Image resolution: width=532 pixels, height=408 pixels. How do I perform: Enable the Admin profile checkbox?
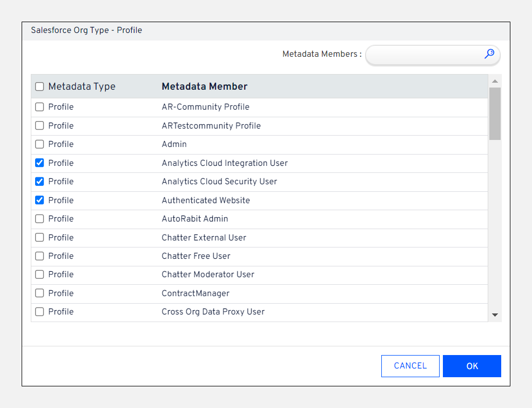(39, 144)
